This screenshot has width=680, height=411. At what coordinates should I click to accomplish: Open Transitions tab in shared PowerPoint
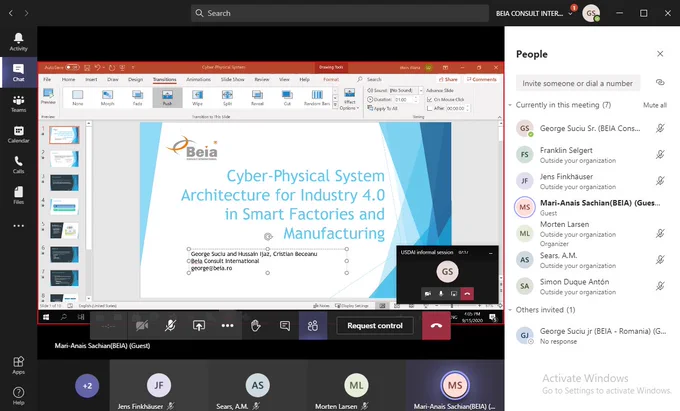tap(164, 79)
